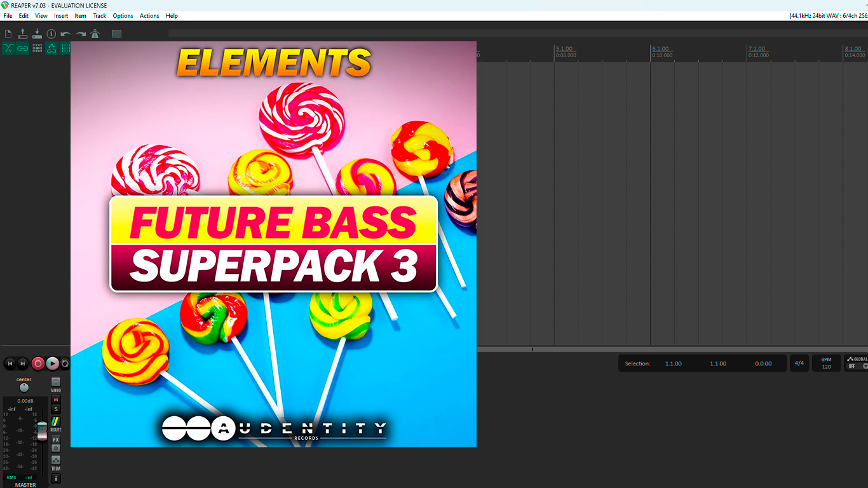Screen dimensions: 868x488
Task: Open the Options menu
Action: click(123, 16)
